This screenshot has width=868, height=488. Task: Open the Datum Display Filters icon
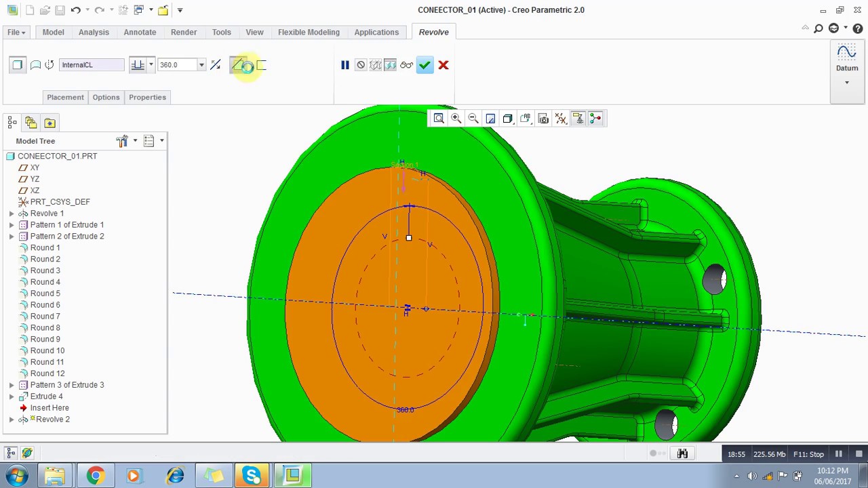(561, 119)
